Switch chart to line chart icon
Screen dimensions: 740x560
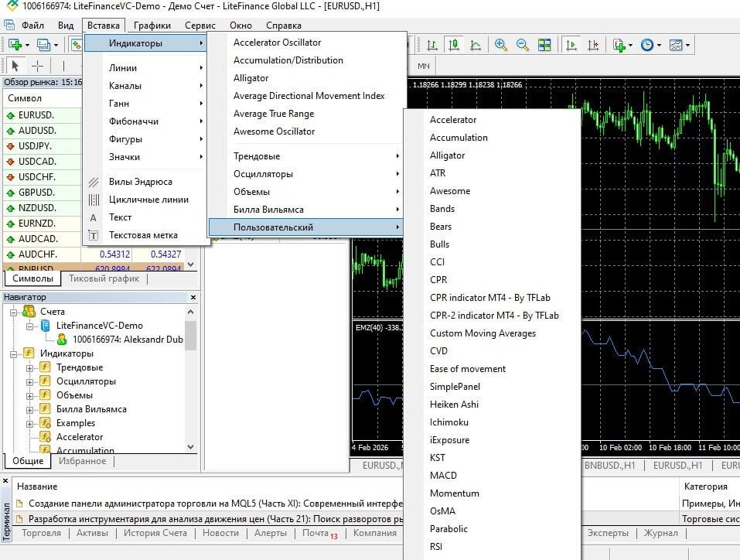(475, 45)
